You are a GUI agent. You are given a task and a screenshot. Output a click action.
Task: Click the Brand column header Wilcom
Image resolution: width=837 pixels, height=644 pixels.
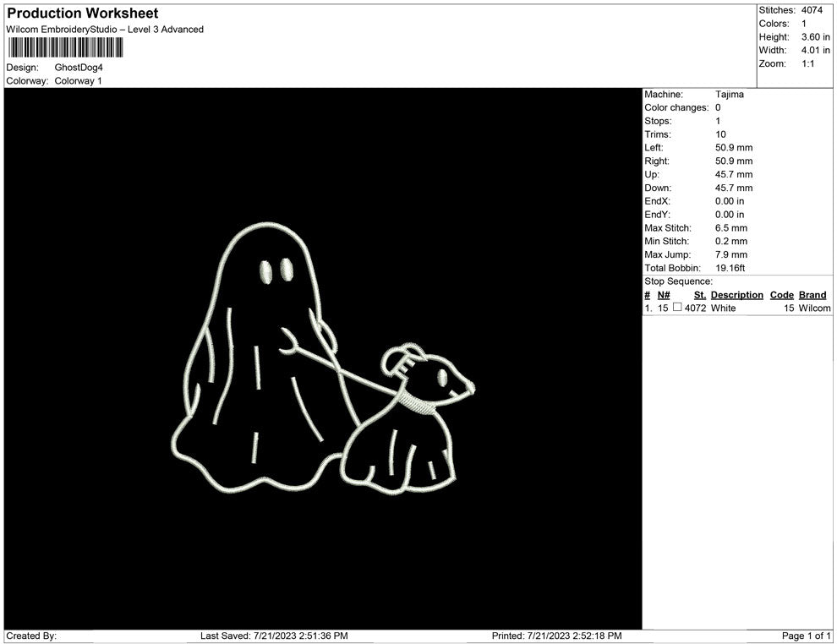coord(812,295)
